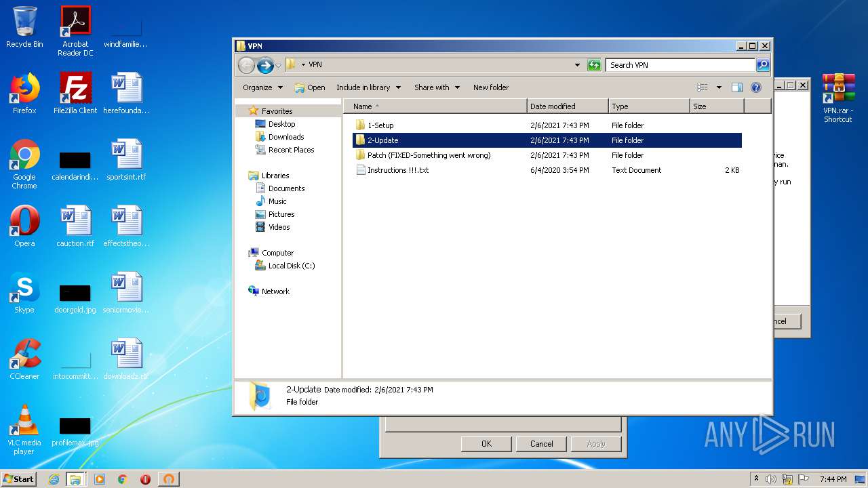The height and width of the screenshot is (488, 868).
Task: Click the Windows Media Player taskbar icon
Action: click(100, 479)
